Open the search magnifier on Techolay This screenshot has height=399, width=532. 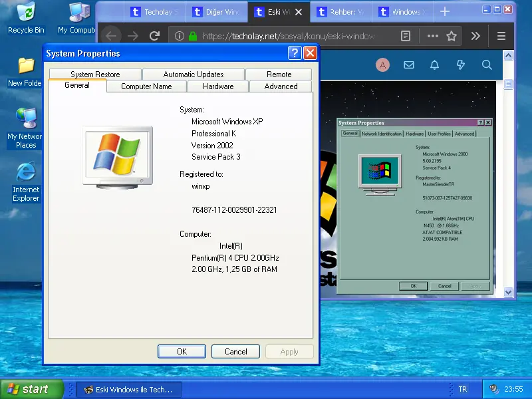pos(487,65)
